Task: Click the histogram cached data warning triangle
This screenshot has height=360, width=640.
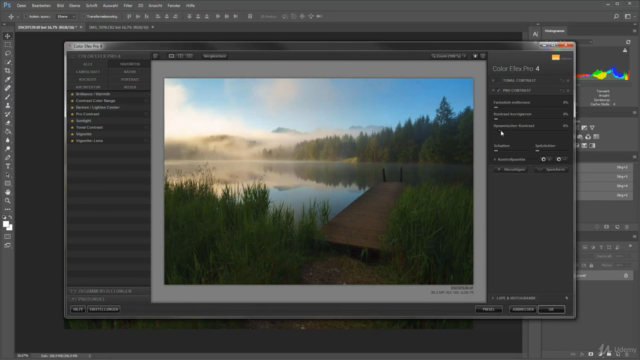Action: coord(625,51)
